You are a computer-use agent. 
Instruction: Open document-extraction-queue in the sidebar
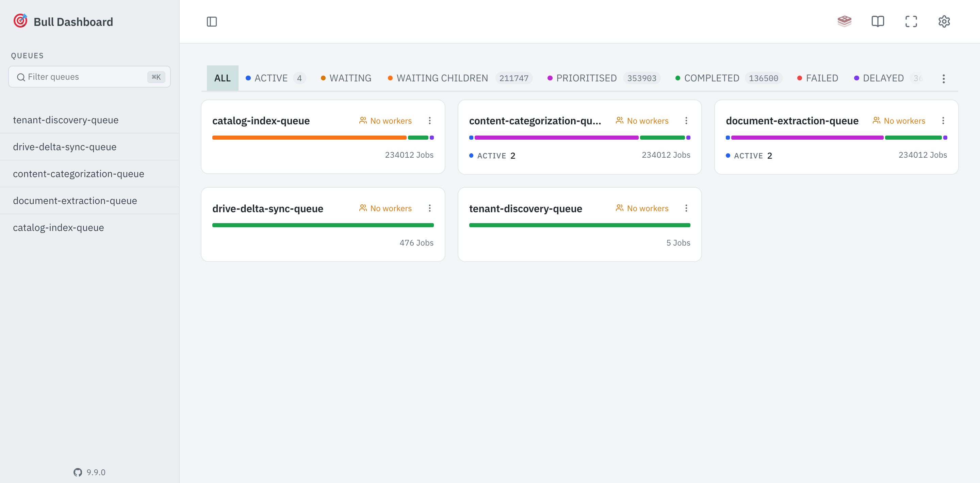tap(89, 201)
